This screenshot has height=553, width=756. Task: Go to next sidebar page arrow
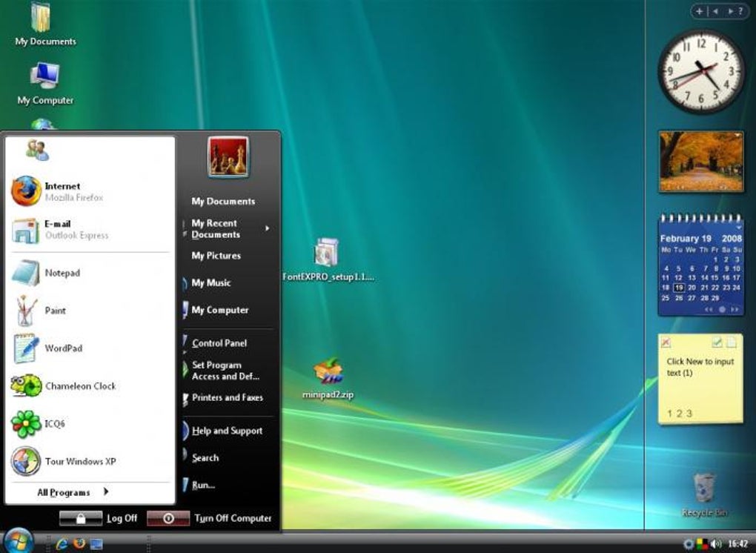[x=731, y=11]
